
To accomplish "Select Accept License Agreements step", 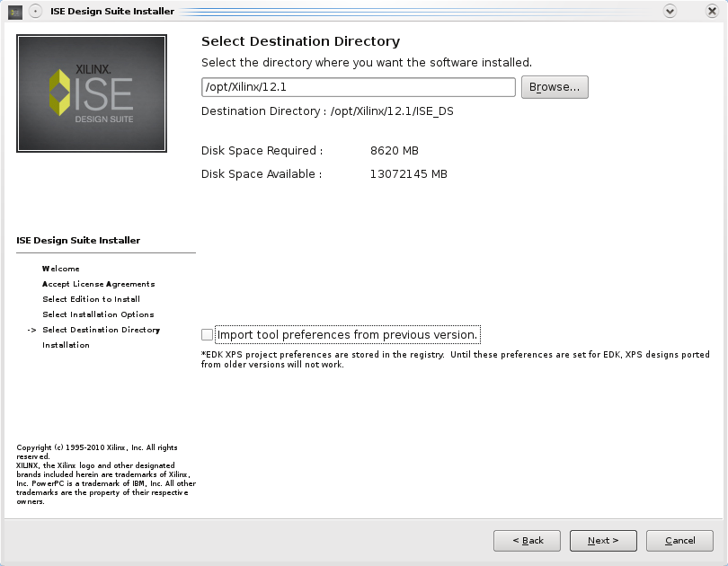I will 99,284.
